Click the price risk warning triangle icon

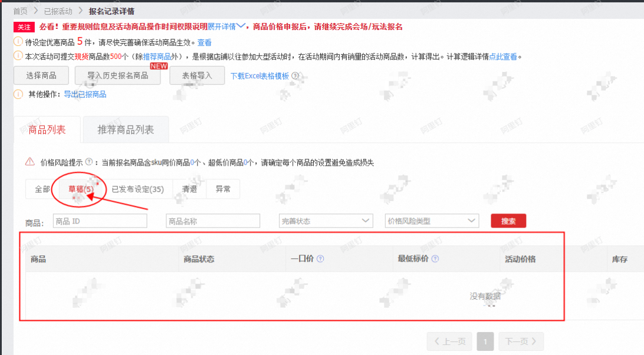pyautogui.click(x=30, y=162)
